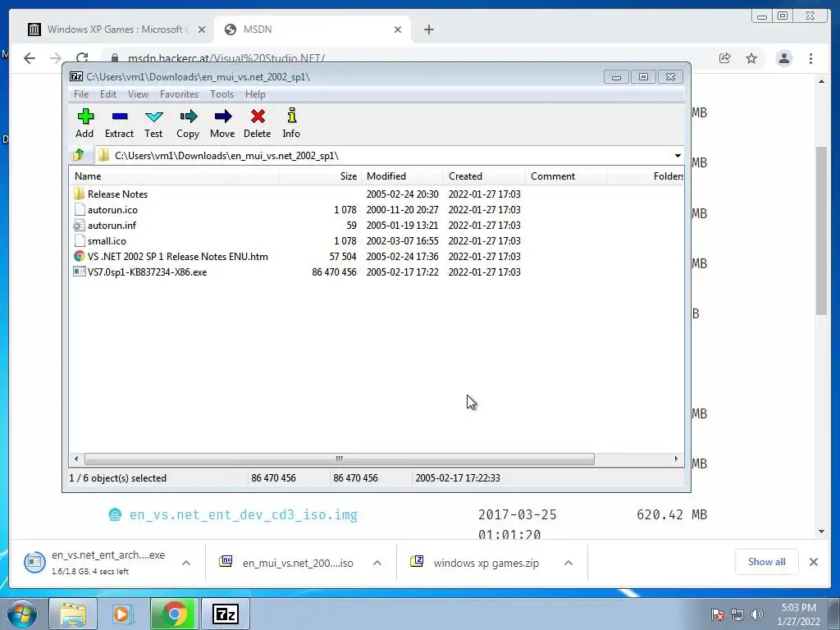Open Chrome's three-dot menu

(x=811, y=58)
